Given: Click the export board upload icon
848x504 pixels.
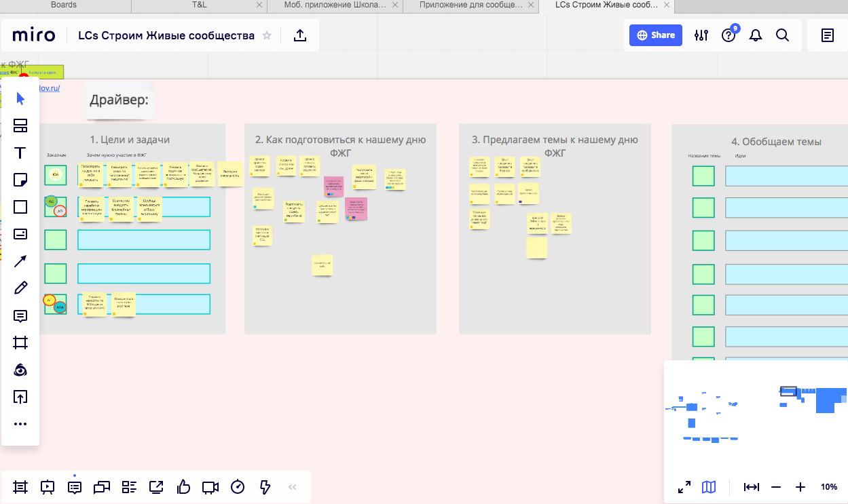Looking at the screenshot, I should tap(300, 36).
